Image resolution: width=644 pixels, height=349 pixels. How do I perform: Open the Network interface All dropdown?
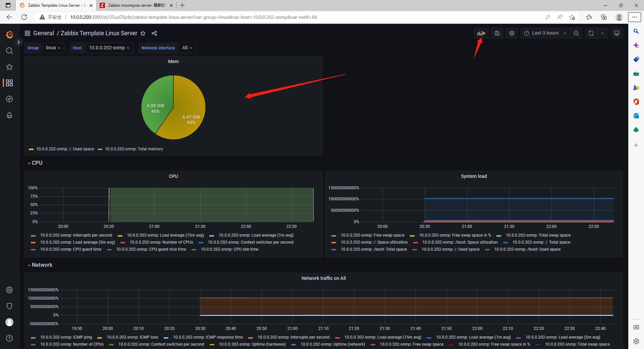pyautogui.click(x=187, y=48)
